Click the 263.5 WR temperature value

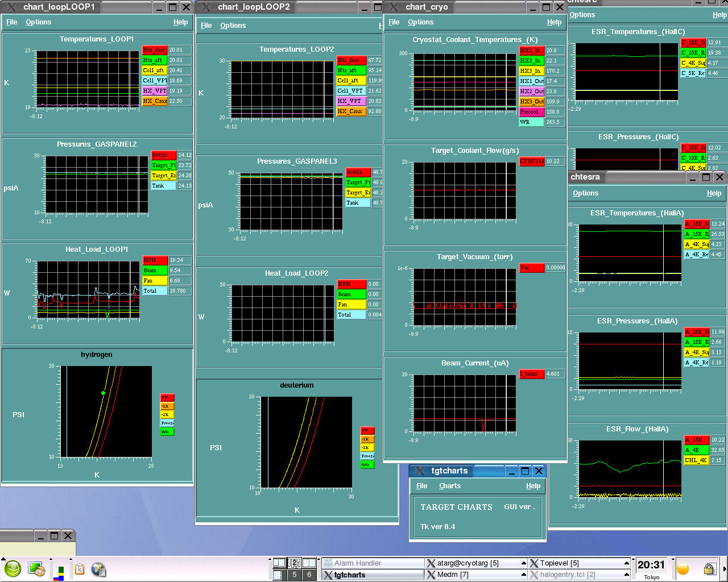555,122
